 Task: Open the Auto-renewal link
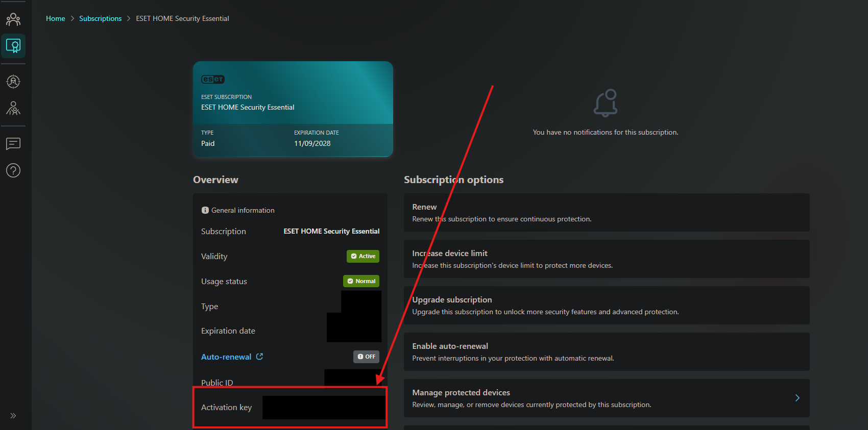click(226, 357)
